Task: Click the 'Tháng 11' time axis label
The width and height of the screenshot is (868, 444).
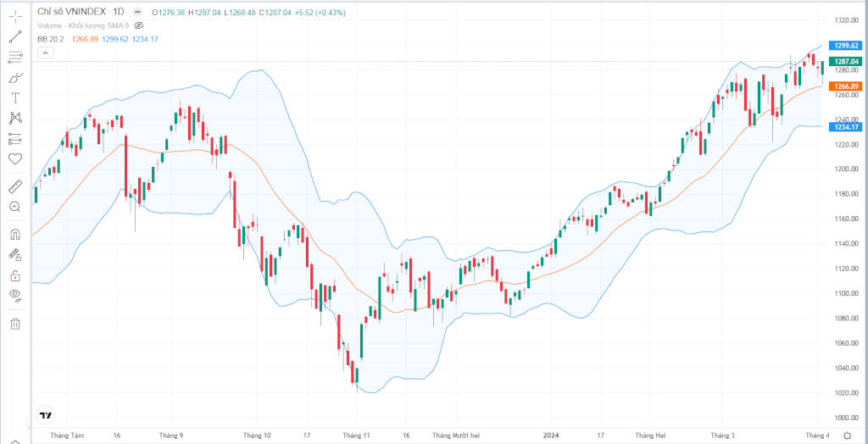Action: (357, 436)
